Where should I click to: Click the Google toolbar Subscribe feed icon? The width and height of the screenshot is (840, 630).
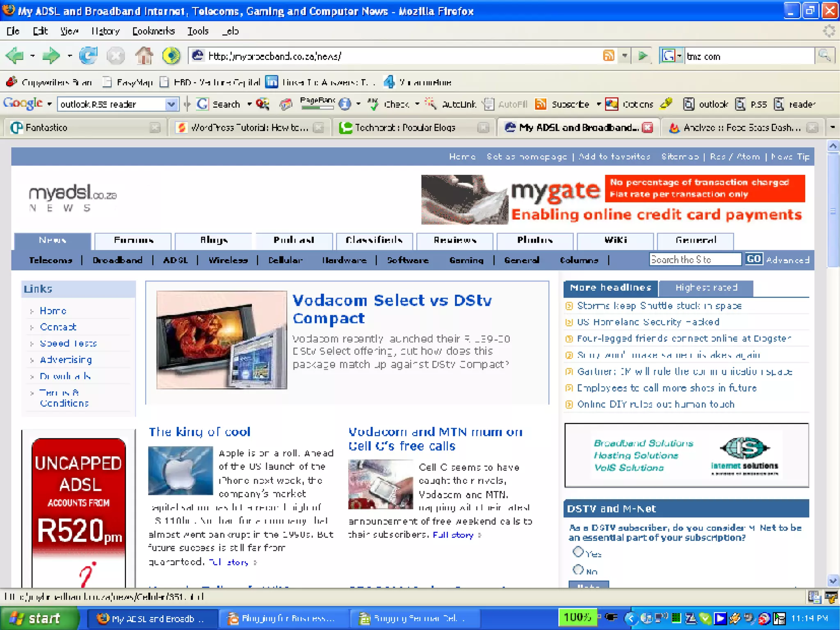pos(541,104)
